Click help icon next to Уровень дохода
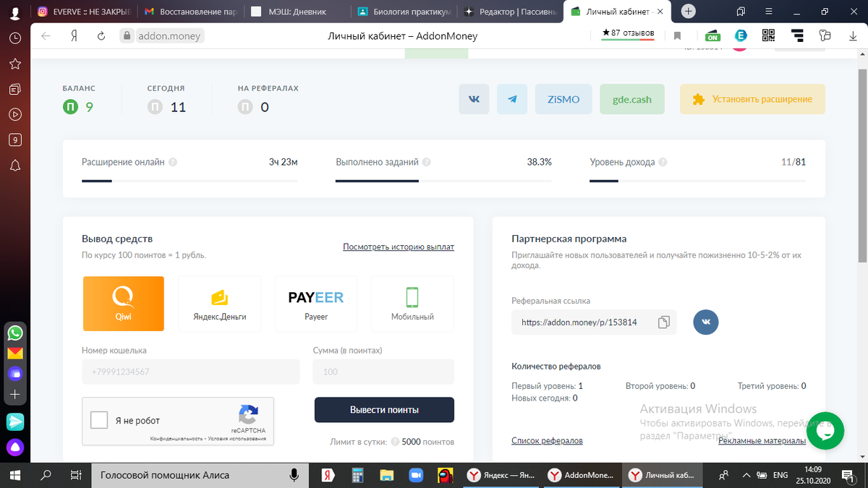This screenshot has height=488, width=868. coord(663,162)
